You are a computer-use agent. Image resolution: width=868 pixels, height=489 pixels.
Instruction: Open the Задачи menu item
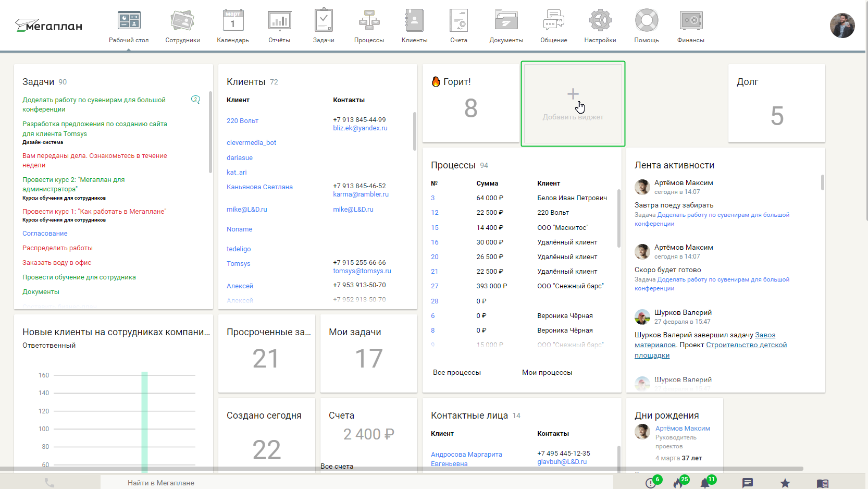pos(324,26)
